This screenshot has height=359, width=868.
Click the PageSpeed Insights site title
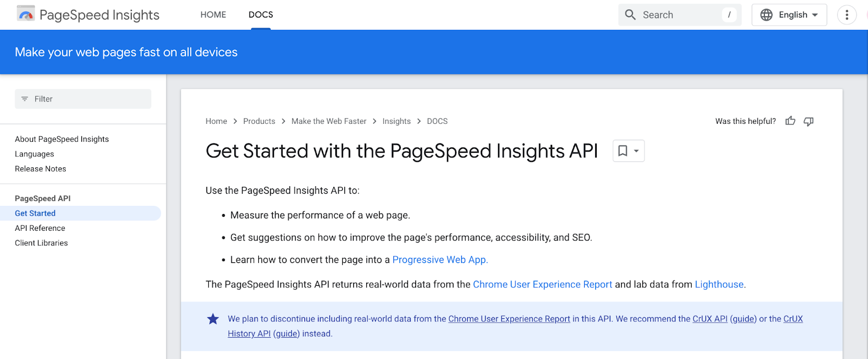pos(99,15)
